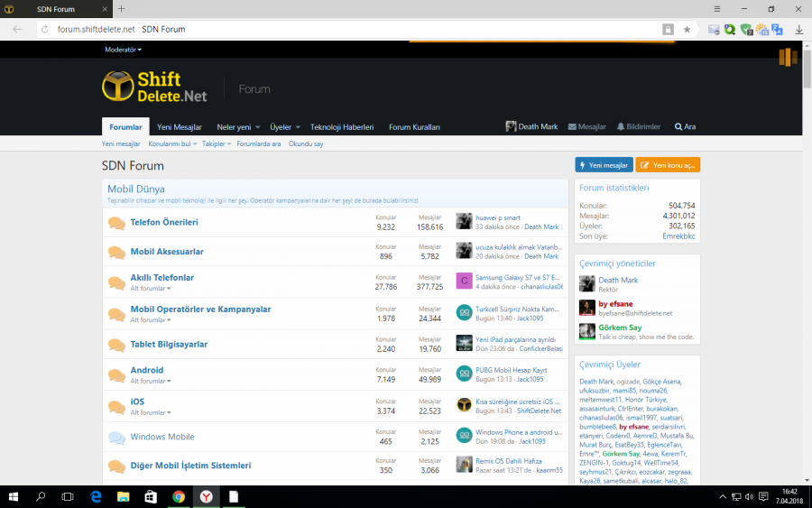The image size is (812, 508).
Task: Expand the Neler yeni dropdown
Action: point(238,127)
